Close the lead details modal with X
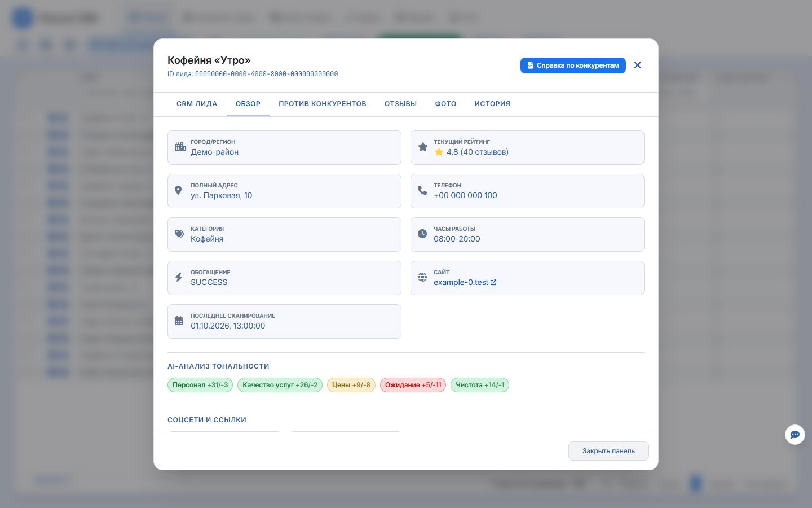Image resolution: width=812 pixels, height=508 pixels. tap(638, 65)
